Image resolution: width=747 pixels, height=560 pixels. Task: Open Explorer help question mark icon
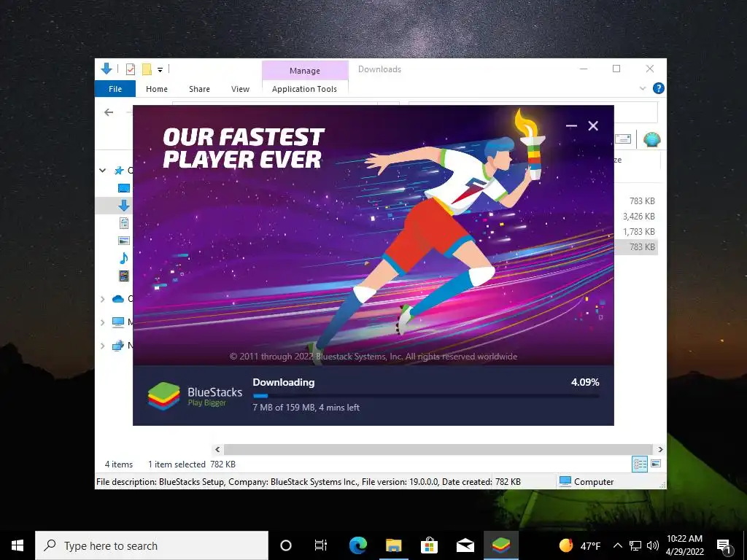point(659,88)
